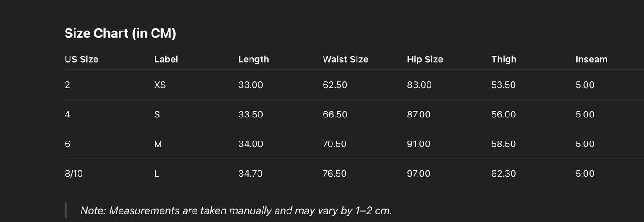Select the 62.30 thigh value

pos(503,174)
